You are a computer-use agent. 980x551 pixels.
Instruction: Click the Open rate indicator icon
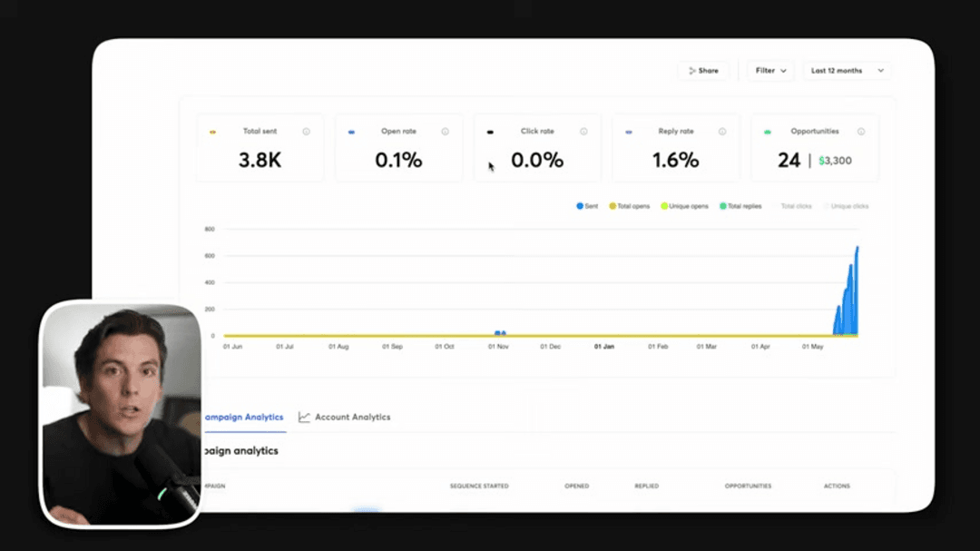[352, 131]
